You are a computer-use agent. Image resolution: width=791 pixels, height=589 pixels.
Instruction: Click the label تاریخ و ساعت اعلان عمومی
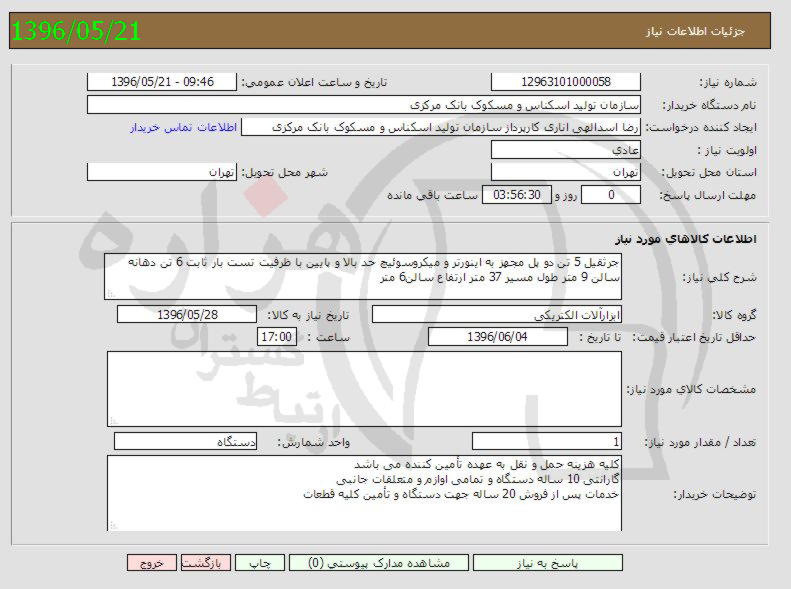314,82
